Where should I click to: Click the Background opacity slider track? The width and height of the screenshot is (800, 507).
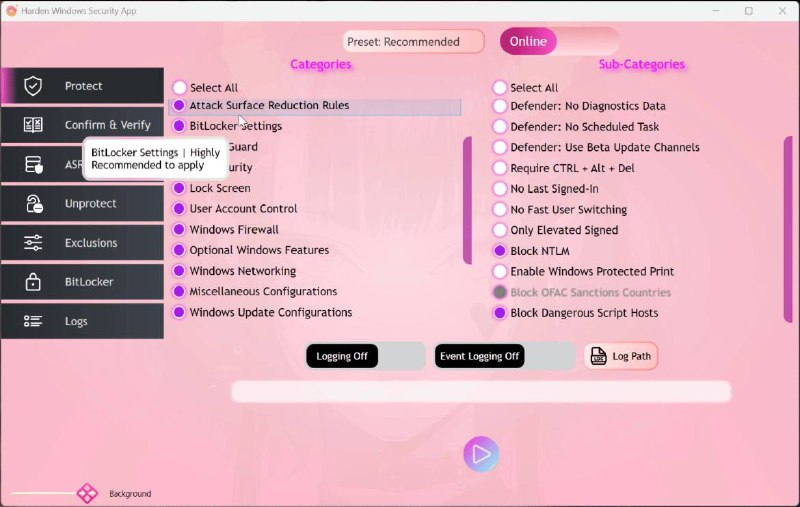[x=44, y=493]
